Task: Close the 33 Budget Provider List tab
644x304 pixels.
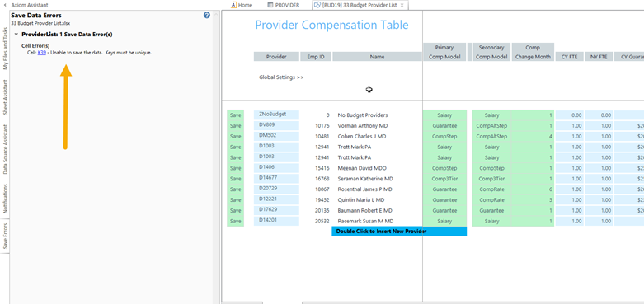Action: point(402,5)
